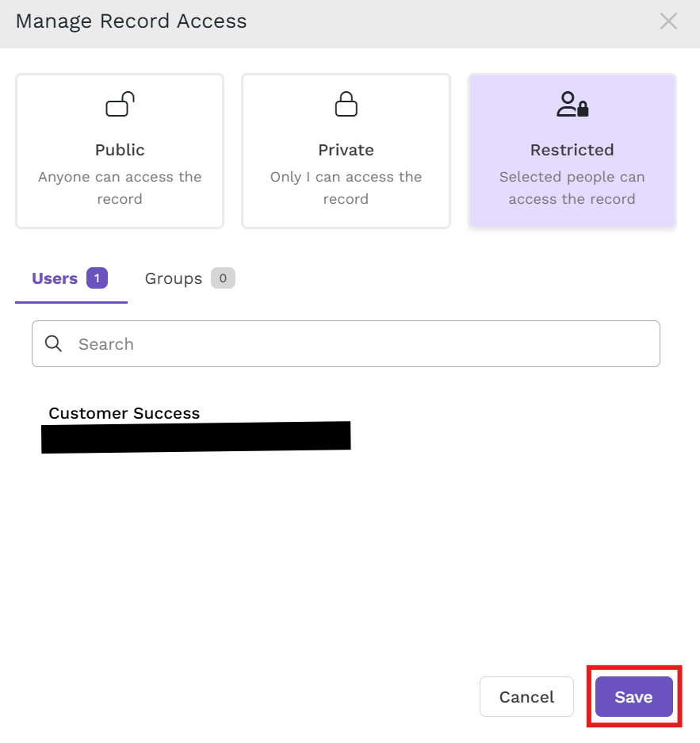Click the open padlock Public icon
Image resolution: width=700 pixels, height=743 pixels.
[x=120, y=104]
